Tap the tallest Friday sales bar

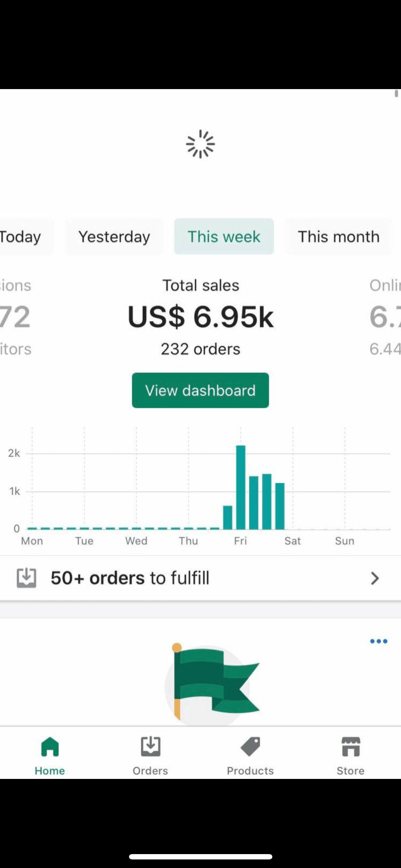coord(241,487)
